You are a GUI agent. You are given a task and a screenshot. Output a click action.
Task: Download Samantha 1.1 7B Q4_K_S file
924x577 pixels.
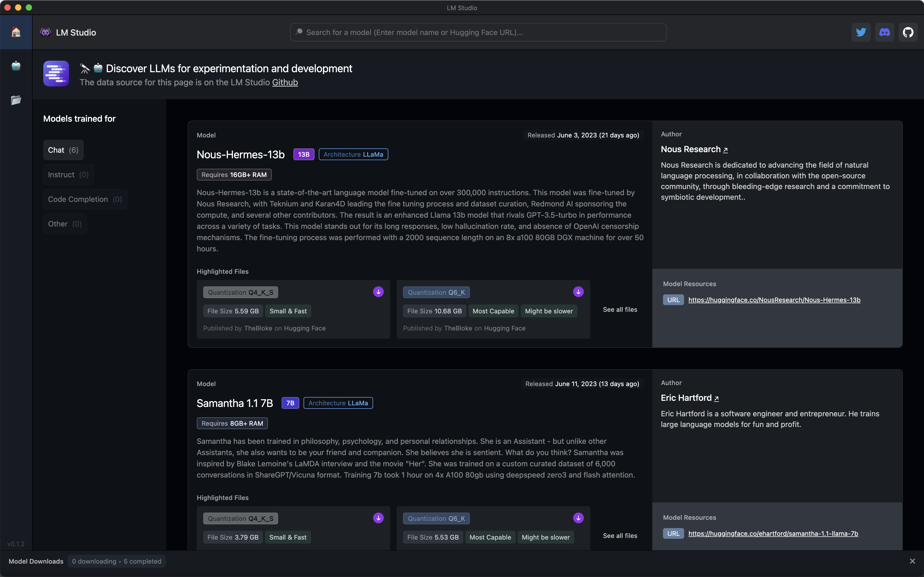(378, 518)
